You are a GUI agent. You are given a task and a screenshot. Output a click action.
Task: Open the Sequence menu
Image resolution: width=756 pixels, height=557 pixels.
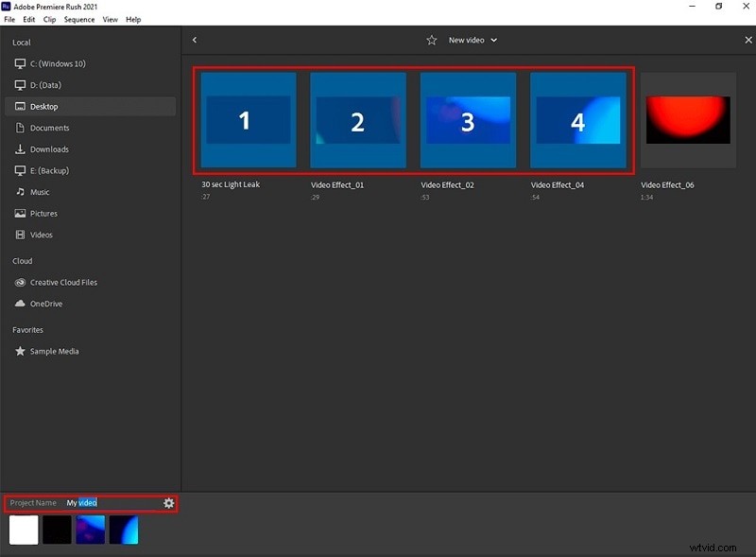[x=79, y=19]
